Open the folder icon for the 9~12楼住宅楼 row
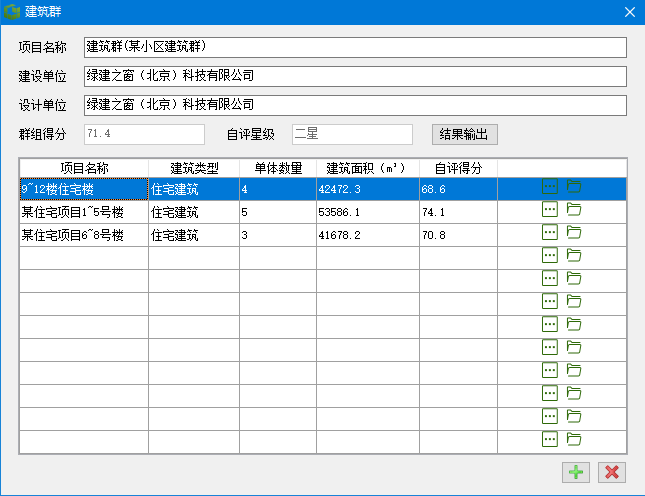The image size is (645, 496). click(x=574, y=186)
